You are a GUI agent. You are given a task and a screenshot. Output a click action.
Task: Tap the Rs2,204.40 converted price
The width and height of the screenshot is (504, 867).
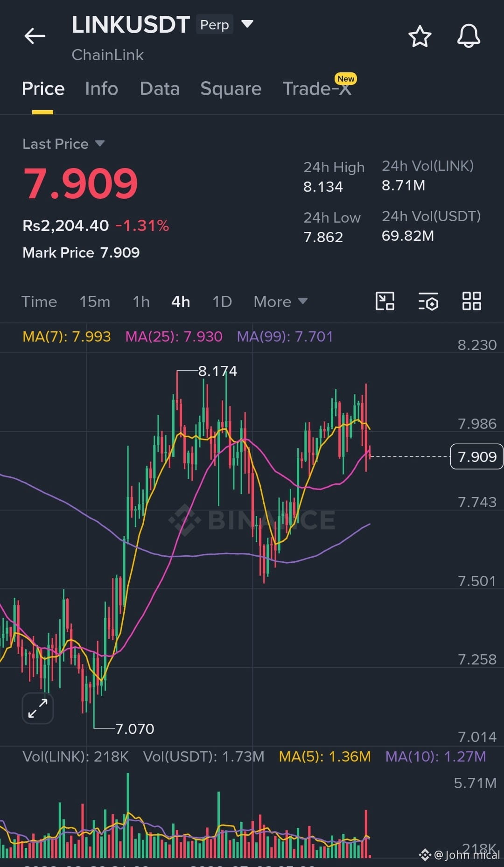tap(66, 226)
